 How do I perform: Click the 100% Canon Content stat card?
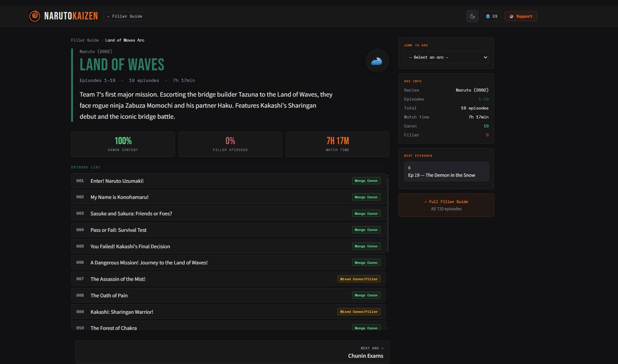pyautogui.click(x=123, y=144)
